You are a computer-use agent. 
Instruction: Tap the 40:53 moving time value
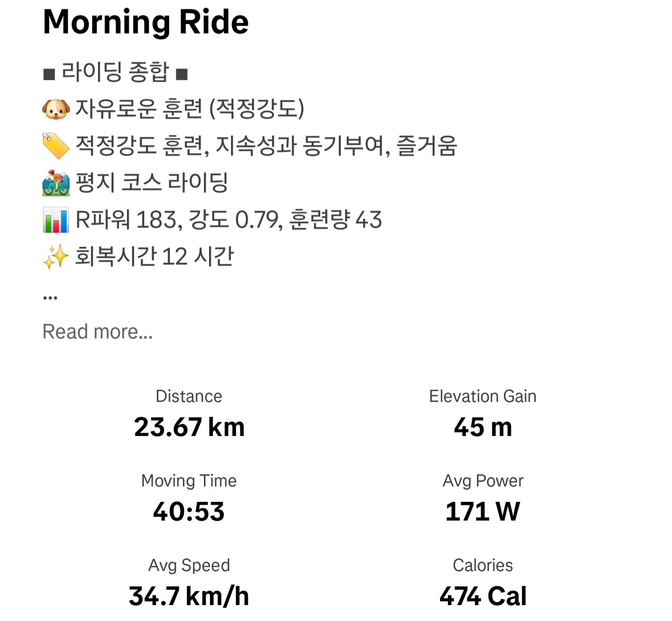click(189, 512)
